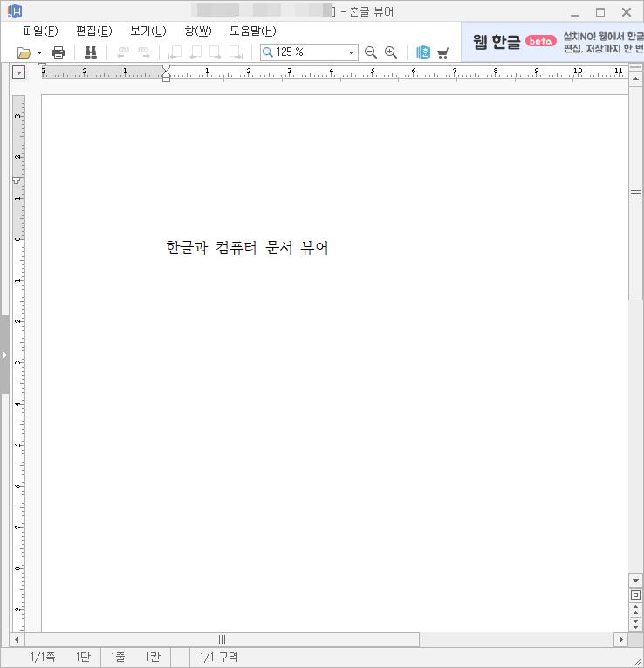Click the blue Hancom product icon
Viewport: 644px width, 668px height.
click(423, 52)
